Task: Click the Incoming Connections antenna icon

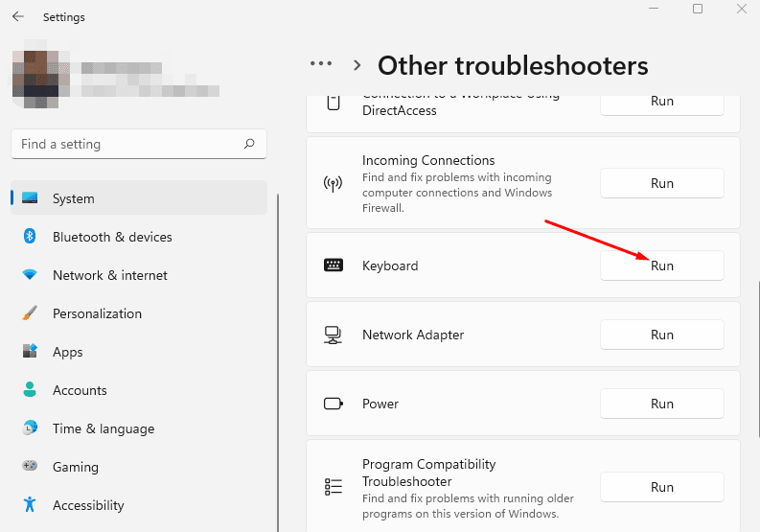Action: pos(333,183)
